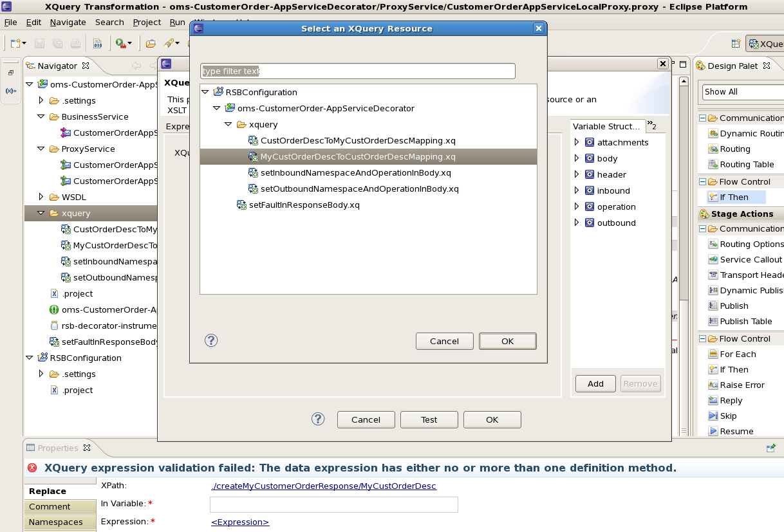Collapse oms-CustomerOrder-AppServiceDecorator in the dialog tree
This screenshot has height=532, width=784.
[x=217, y=108]
